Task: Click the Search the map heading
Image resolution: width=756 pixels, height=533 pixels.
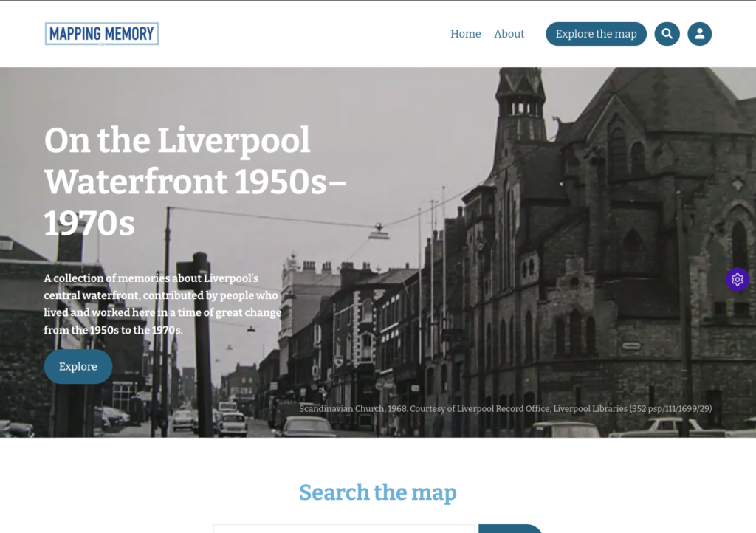Action: pyautogui.click(x=378, y=492)
